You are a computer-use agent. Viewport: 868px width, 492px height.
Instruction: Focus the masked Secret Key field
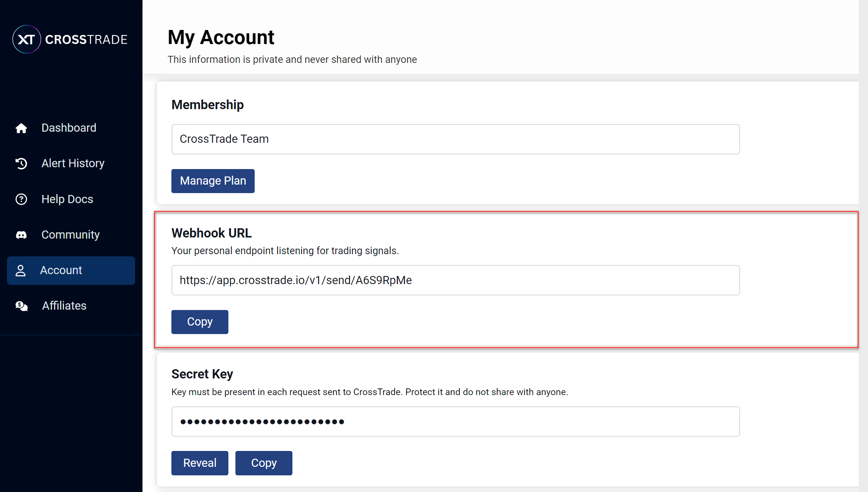(455, 421)
